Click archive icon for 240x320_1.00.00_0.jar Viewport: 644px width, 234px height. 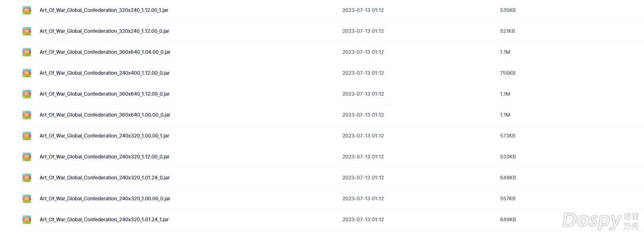coord(27,199)
